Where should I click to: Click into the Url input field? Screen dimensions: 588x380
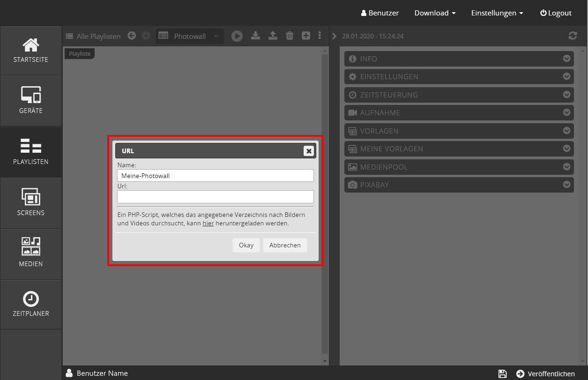coord(216,196)
